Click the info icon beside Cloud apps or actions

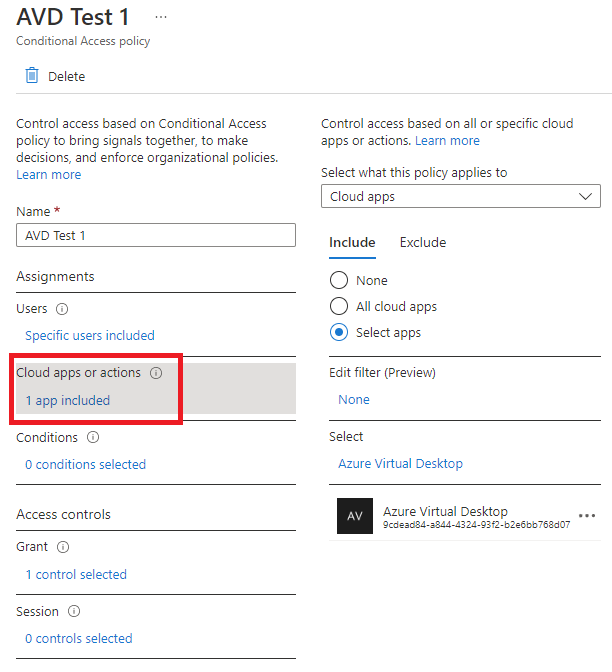click(156, 373)
